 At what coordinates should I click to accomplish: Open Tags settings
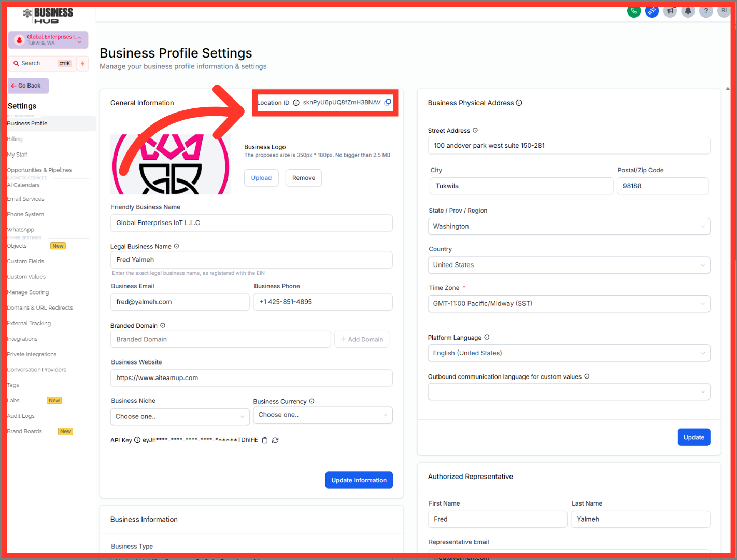click(x=13, y=385)
